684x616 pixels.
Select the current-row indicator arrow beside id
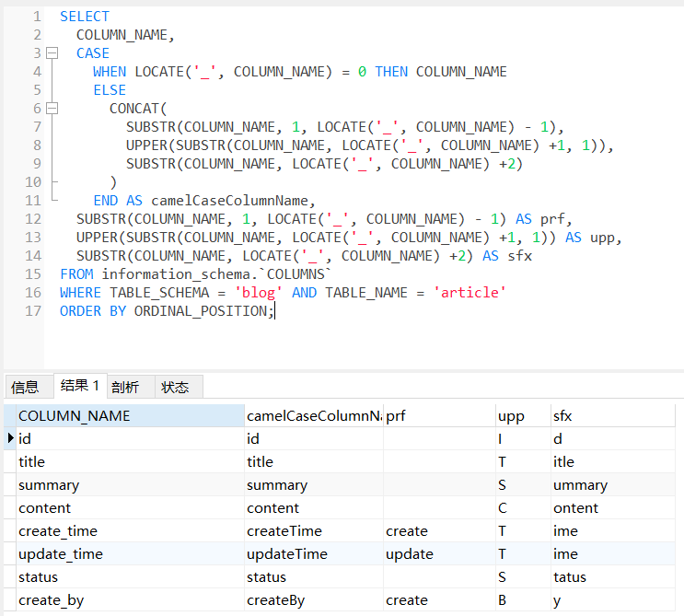(x=10, y=438)
